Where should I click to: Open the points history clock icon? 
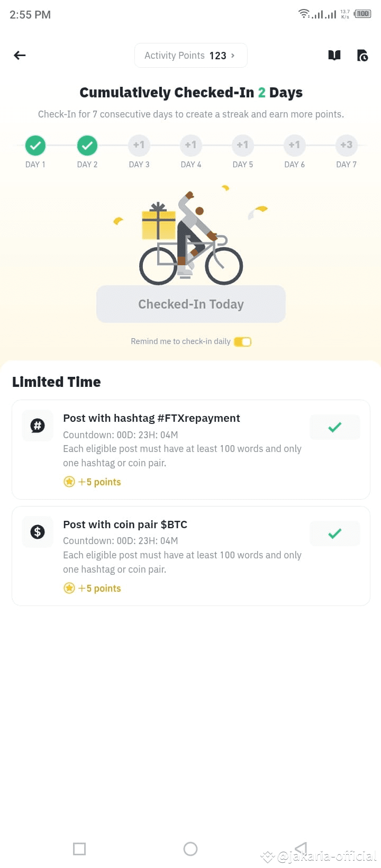(x=362, y=55)
